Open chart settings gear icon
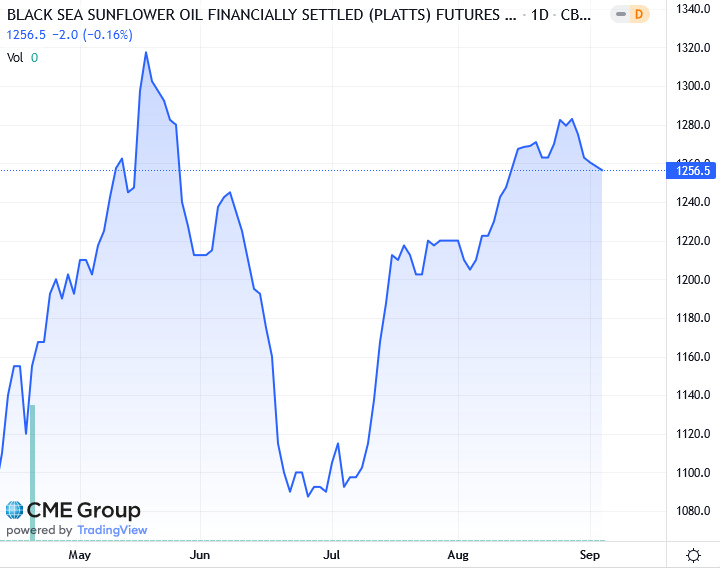The width and height of the screenshot is (720, 575). click(x=693, y=555)
